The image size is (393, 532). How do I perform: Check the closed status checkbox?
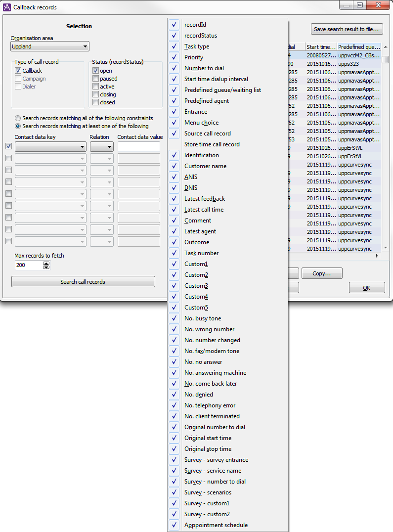pyautogui.click(x=95, y=102)
